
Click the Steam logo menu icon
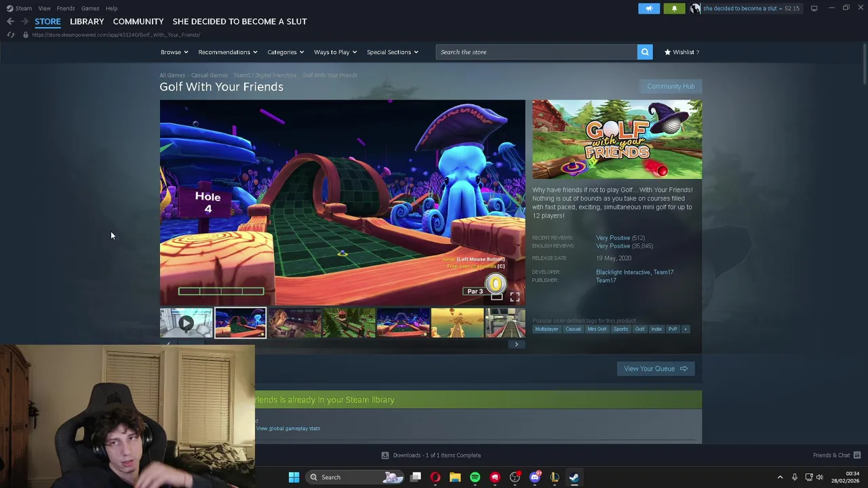click(9, 8)
